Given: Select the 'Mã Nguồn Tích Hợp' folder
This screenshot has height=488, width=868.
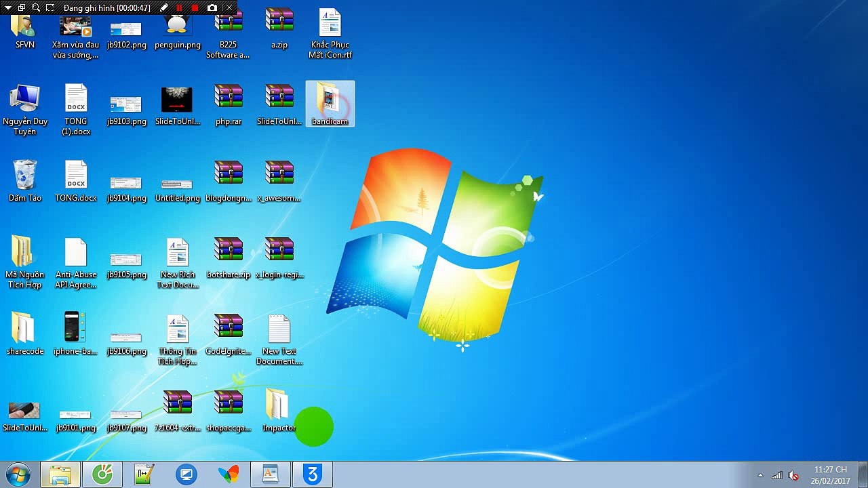Looking at the screenshot, I should [x=25, y=263].
